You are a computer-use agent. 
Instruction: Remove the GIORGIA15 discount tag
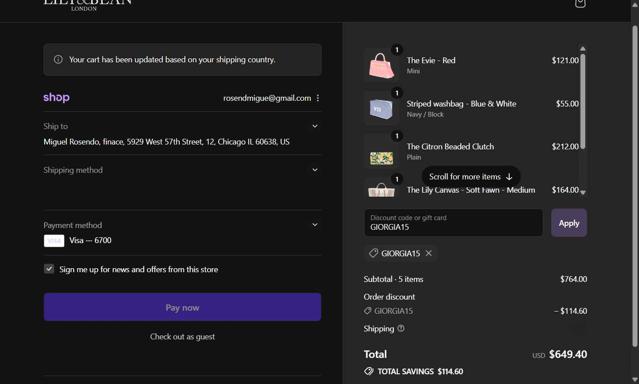click(429, 253)
